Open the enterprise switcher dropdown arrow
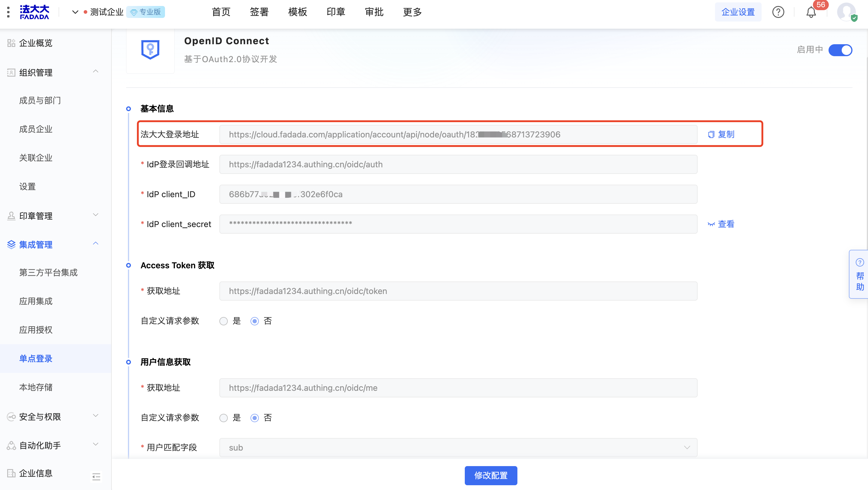Viewport: 868px width, 490px height. point(75,12)
